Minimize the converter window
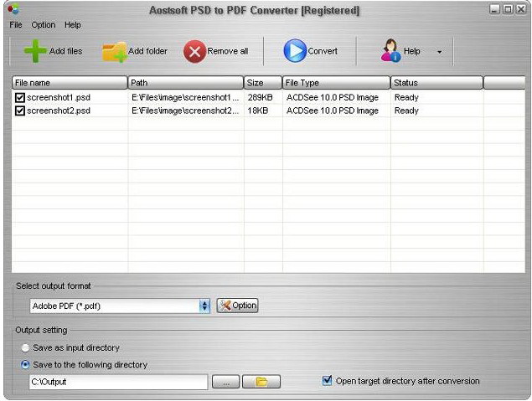The height and width of the screenshot is (401, 532). (x=494, y=9)
